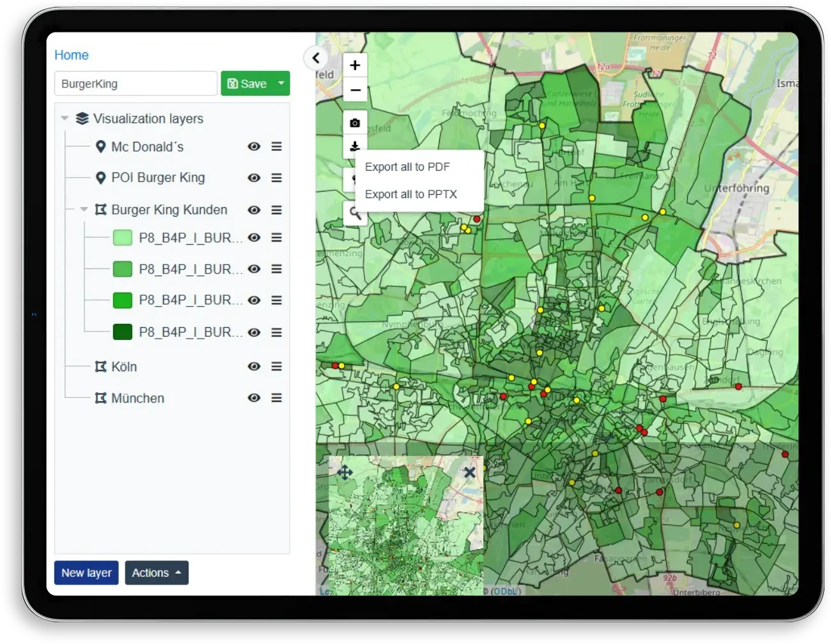Open menu for medium green P8_B4P layer
The height and width of the screenshot is (644, 831).
pyautogui.click(x=276, y=269)
